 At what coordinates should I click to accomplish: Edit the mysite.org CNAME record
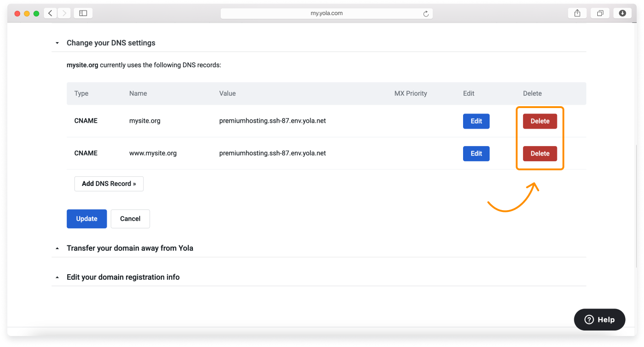pos(476,121)
